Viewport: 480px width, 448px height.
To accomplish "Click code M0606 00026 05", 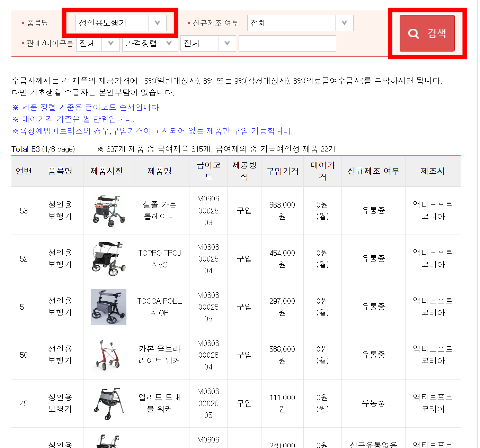I will tap(208, 403).
